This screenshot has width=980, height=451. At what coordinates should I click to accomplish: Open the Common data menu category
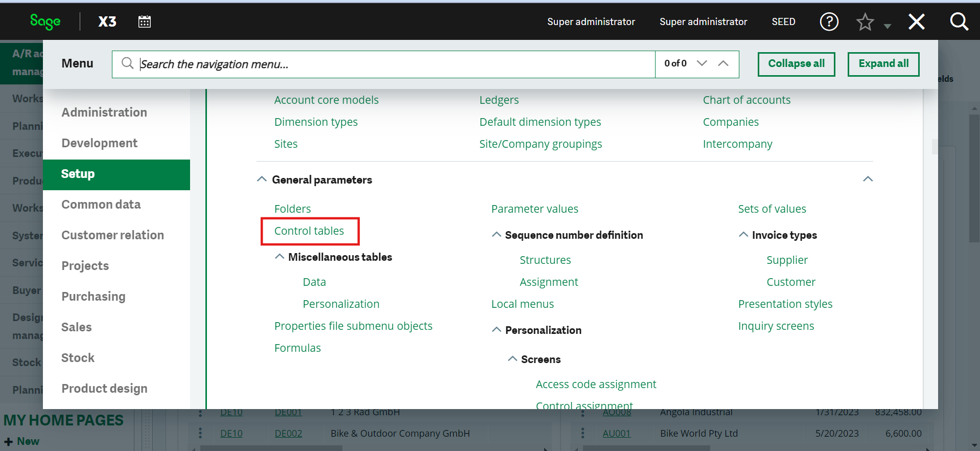pos(101,205)
